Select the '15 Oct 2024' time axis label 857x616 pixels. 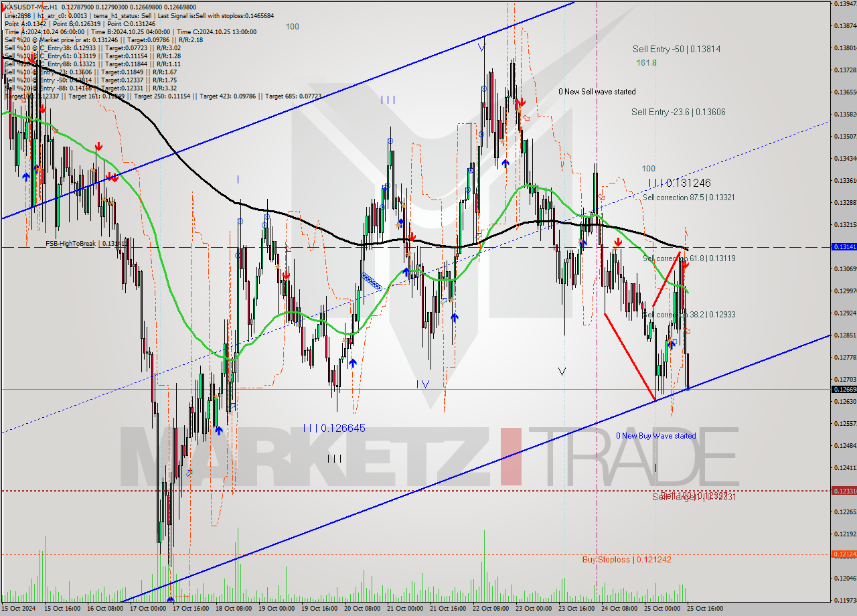click(x=17, y=609)
